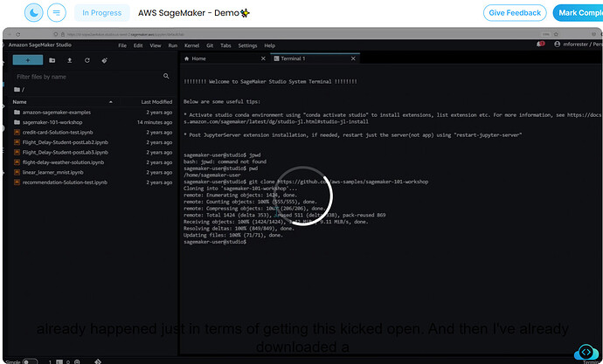603x364 pixels.
Task: Click the Git clone icon in file toolbar
Action: [x=104, y=60]
